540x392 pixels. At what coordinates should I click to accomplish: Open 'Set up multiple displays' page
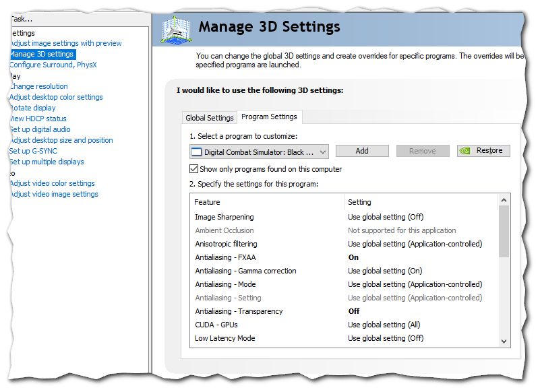pyautogui.click(x=47, y=162)
